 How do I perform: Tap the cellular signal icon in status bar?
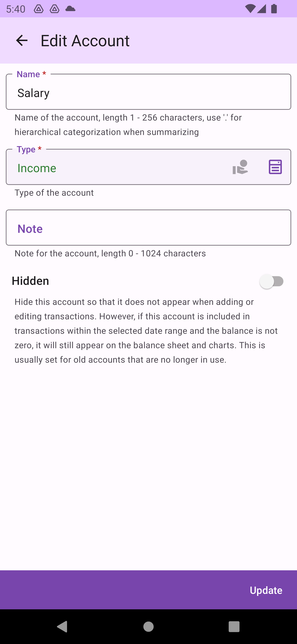click(x=261, y=9)
